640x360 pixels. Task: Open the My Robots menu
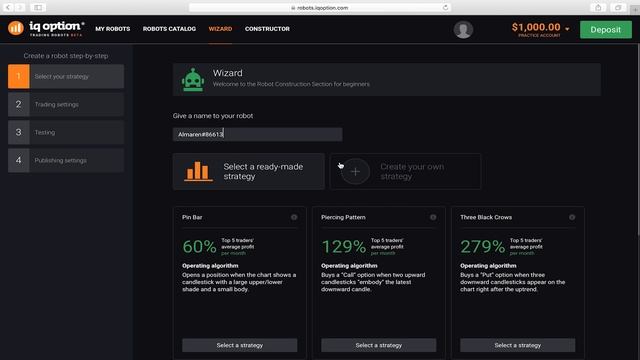(x=113, y=29)
